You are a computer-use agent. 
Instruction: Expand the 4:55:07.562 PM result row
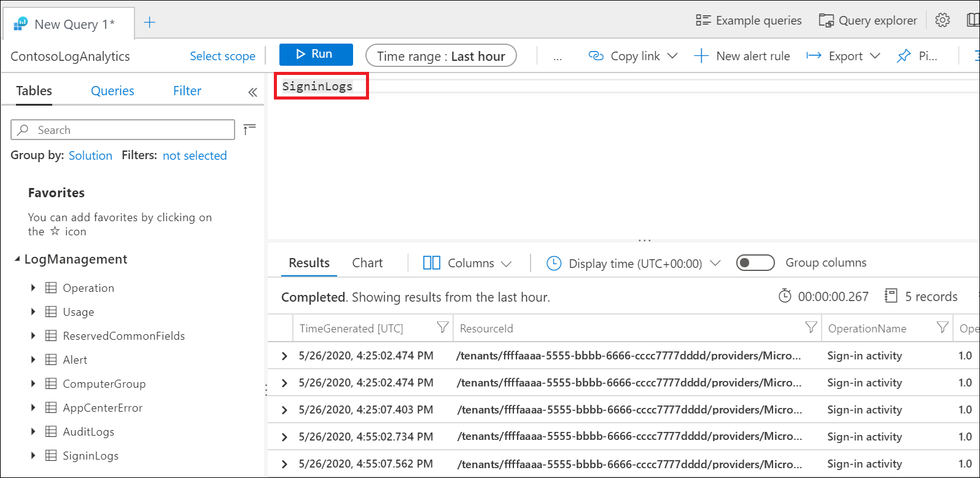[284, 464]
